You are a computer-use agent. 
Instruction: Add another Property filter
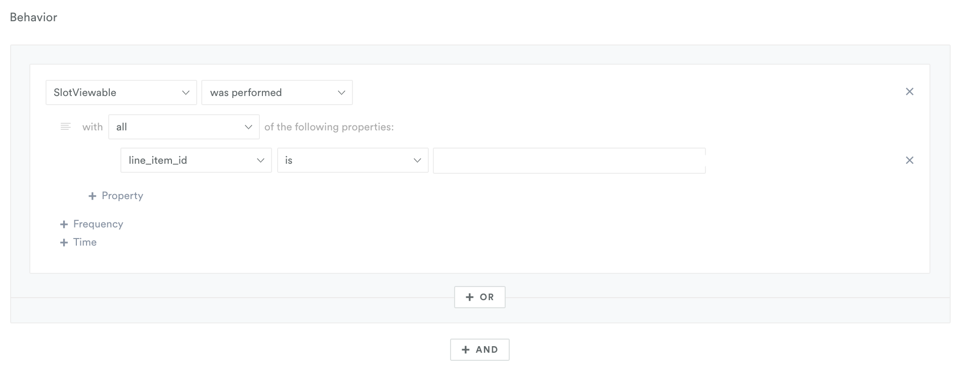116,196
